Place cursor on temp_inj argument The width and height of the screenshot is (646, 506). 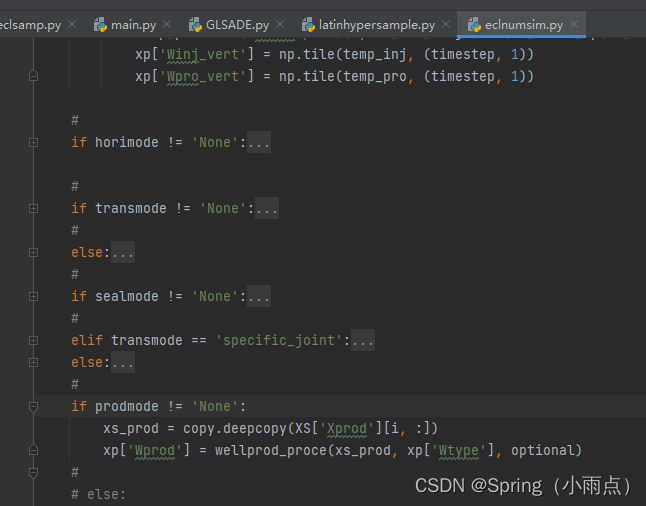pyautogui.click(x=375, y=54)
